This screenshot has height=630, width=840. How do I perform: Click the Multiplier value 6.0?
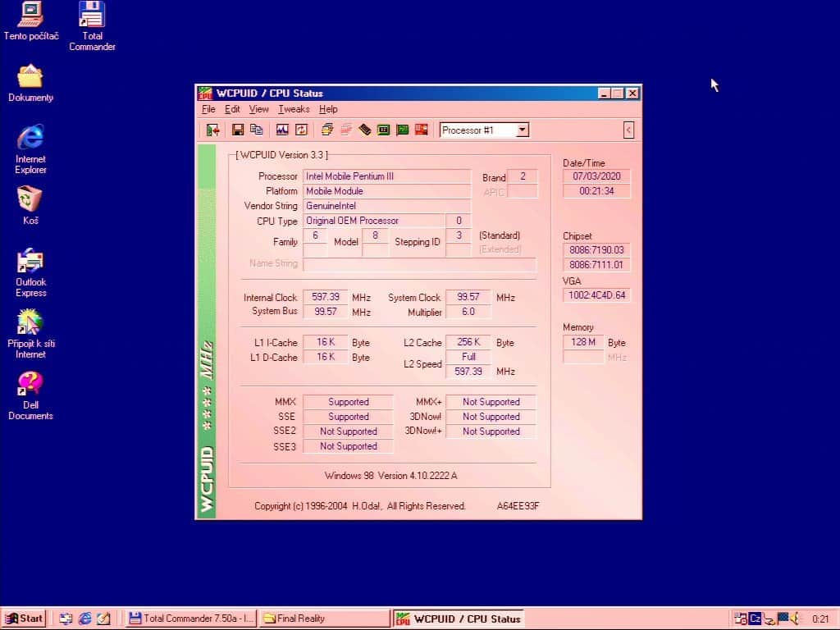[x=468, y=312]
